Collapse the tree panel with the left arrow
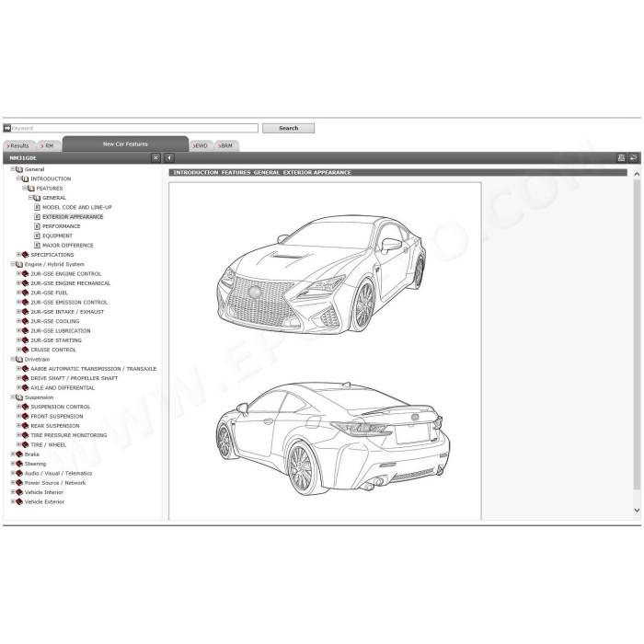This screenshot has width=644, height=644. [x=169, y=157]
